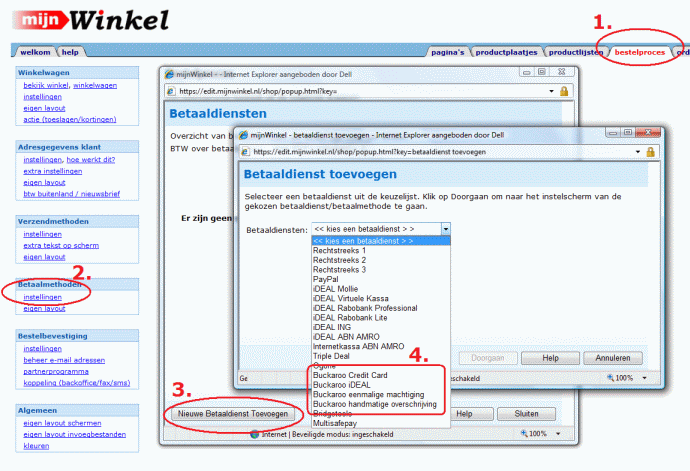The width and height of the screenshot is (690, 471).
Task: Choose iDEAL Virtuele Kassa
Action: pyautogui.click(x=381, y=298)
